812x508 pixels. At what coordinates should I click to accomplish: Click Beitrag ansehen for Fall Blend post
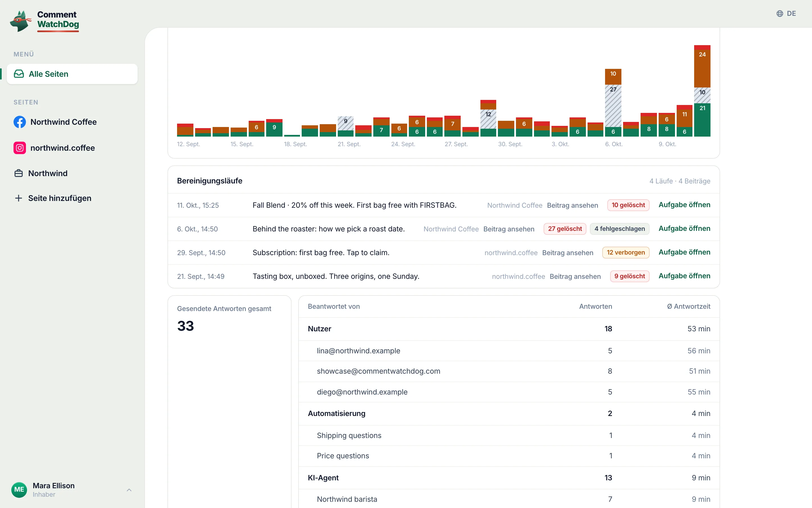pyautogui.click(x=572, y=205)
